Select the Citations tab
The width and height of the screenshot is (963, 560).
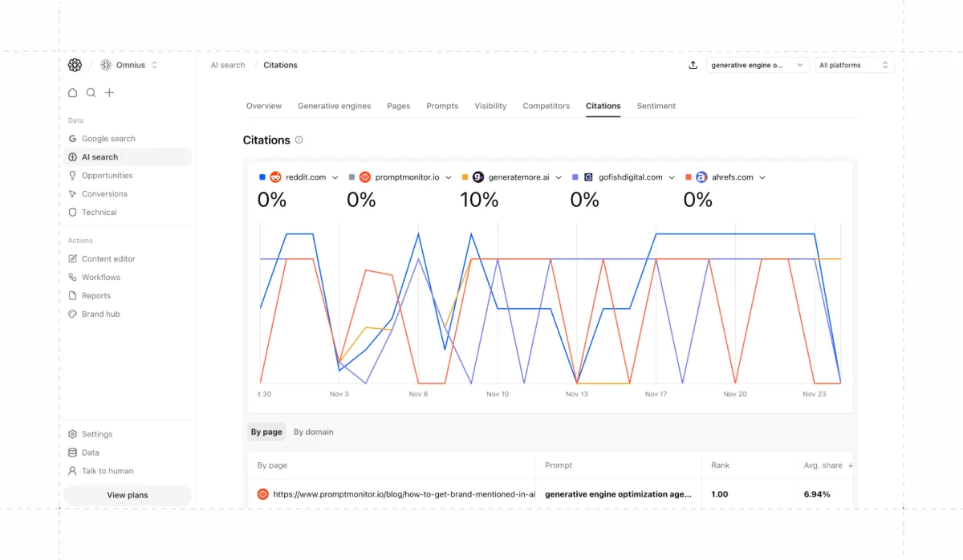(x=603, y=106)
